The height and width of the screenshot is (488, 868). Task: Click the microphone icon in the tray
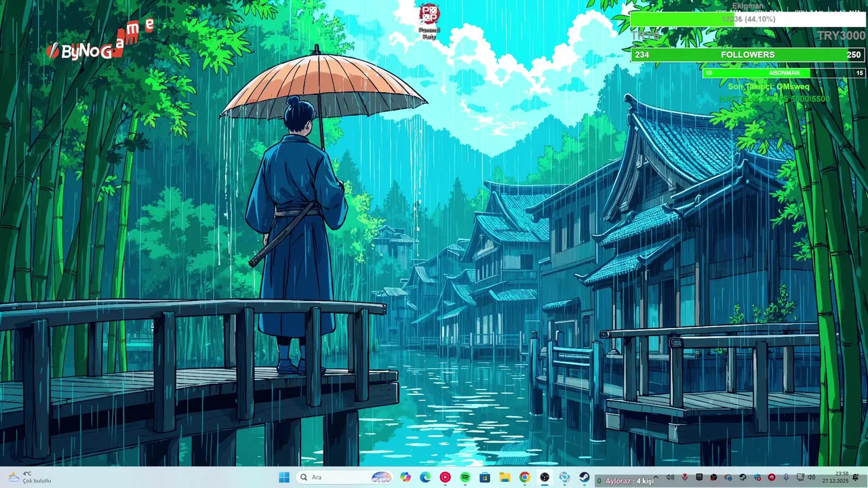(x=786, y=477)
